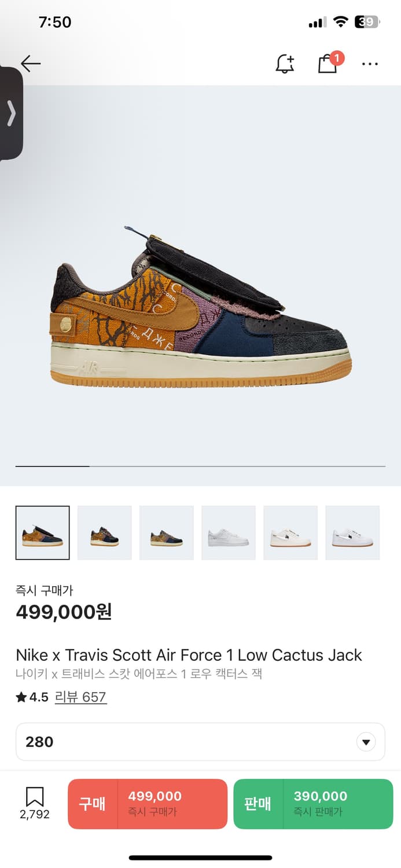Viewport: 401px width, 868px height.
Task: Select the first open-shroud shoe thumbnail
Action: click(43, 533)
